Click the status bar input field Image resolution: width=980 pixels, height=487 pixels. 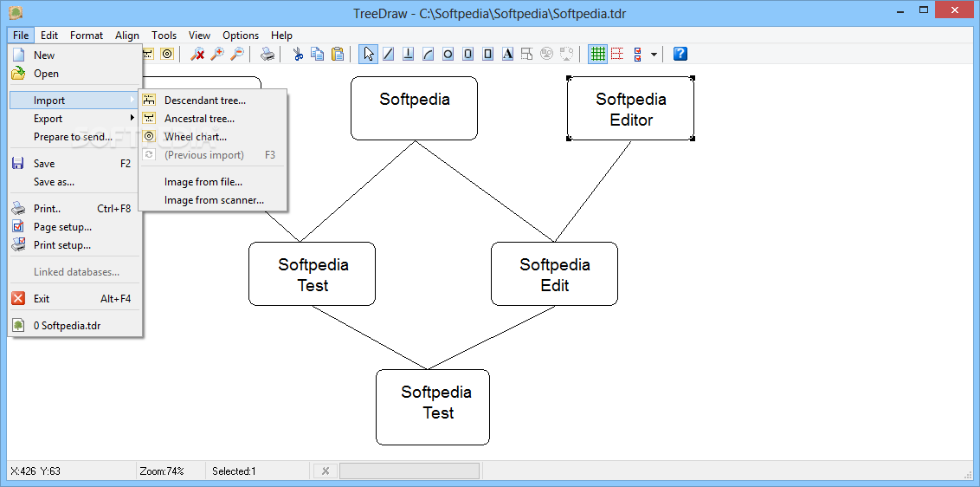coord(409,471)
